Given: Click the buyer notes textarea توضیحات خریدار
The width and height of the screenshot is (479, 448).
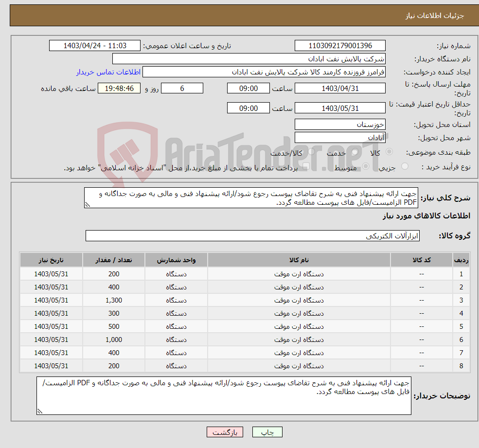Looking at the screenshot, I should 224,395.
